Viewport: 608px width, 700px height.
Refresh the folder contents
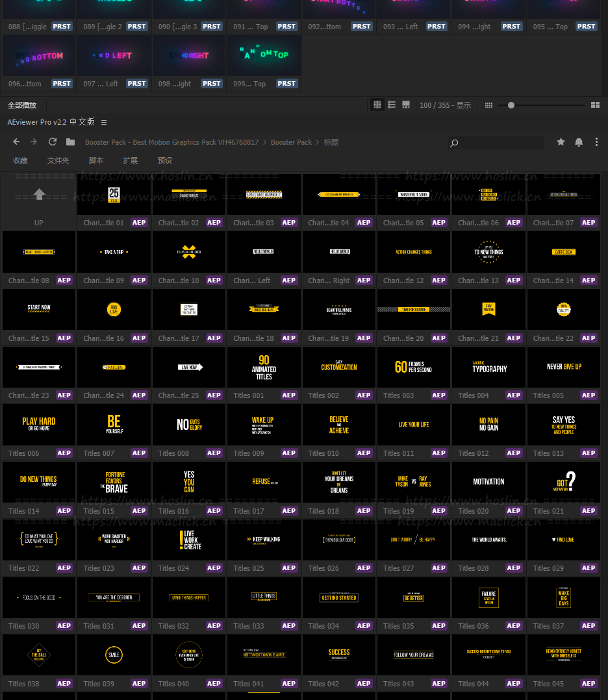coord(52,142)
